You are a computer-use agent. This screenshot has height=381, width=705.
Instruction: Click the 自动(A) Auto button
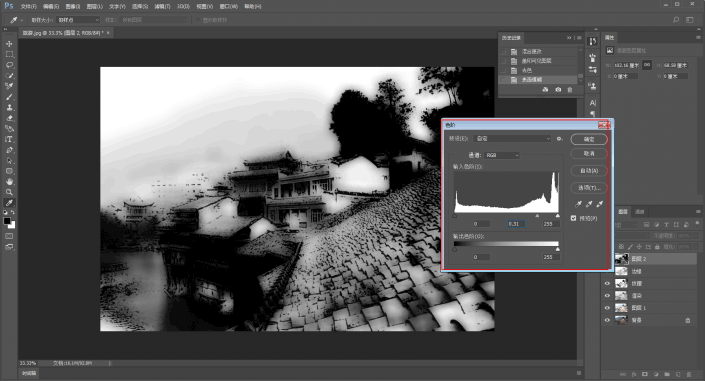589,170
